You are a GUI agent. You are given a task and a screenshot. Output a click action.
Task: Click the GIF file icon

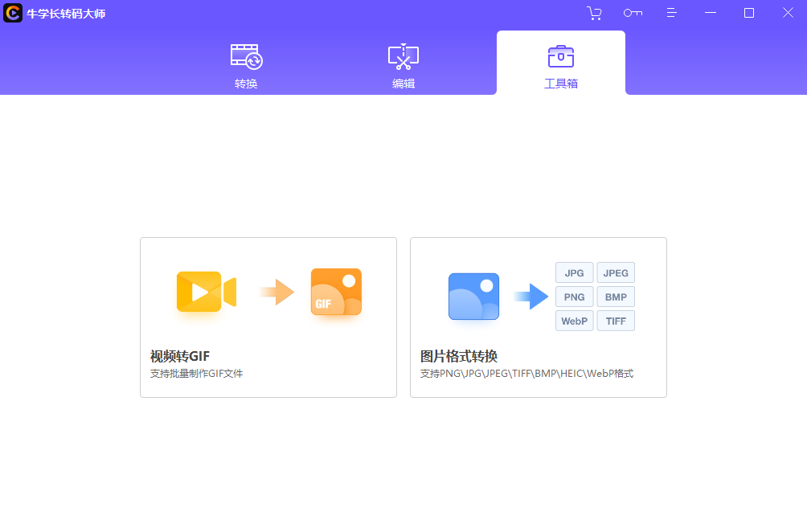335,292
